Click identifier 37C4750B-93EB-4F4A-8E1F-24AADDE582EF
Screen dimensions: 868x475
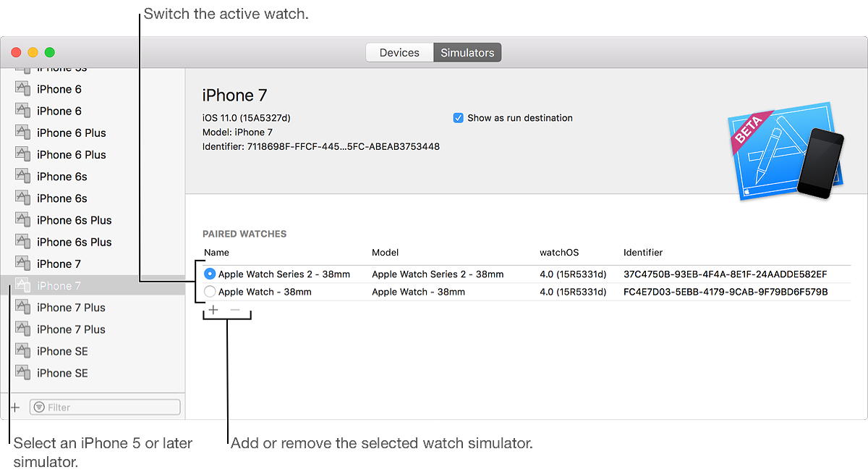(x=725, y=274)
